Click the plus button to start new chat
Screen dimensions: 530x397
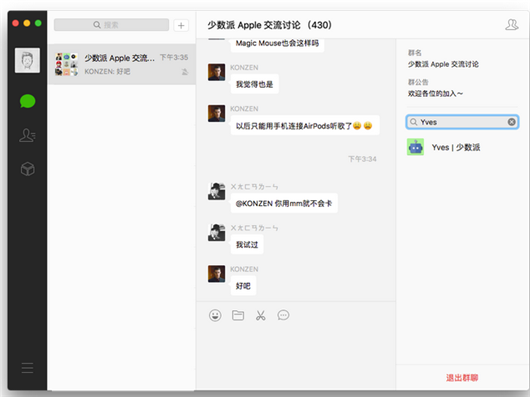[x=181, y=25]
